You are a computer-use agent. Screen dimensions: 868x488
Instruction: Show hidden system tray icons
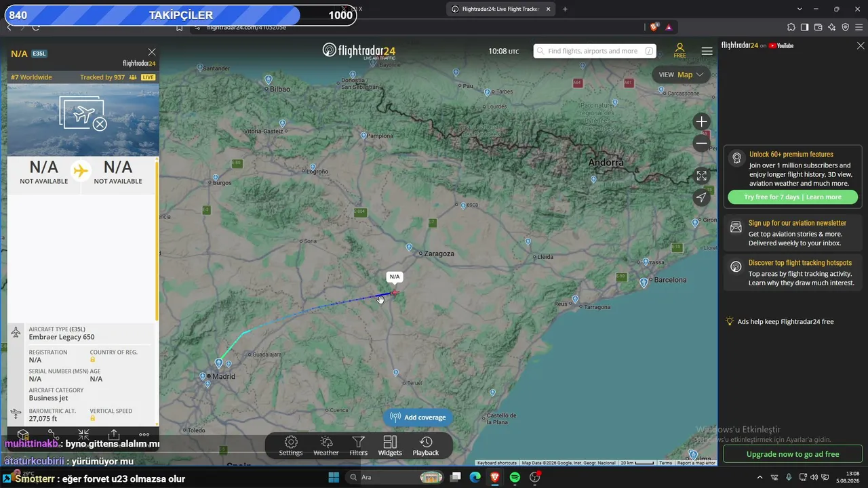(x=759, y=477)
